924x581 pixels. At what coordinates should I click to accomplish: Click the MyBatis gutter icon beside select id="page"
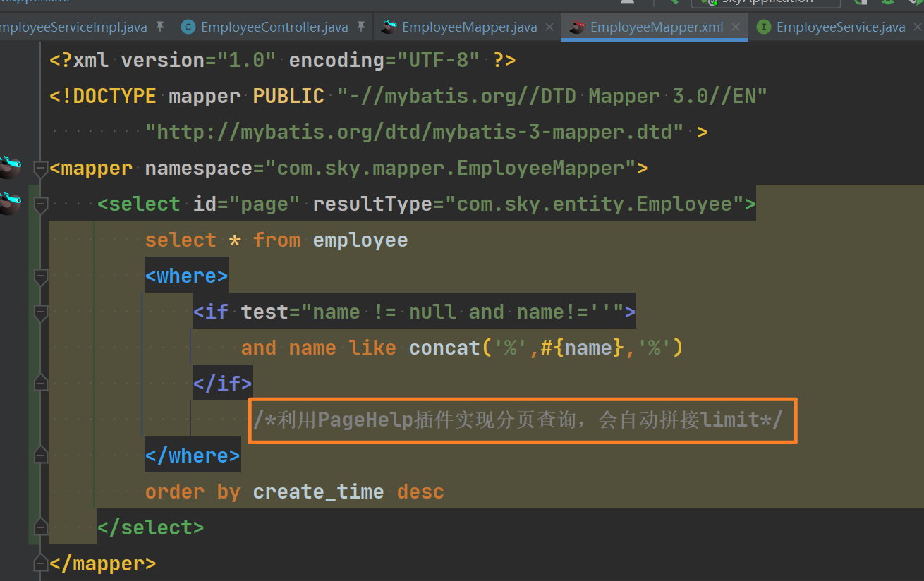click(x=8, y=203)
